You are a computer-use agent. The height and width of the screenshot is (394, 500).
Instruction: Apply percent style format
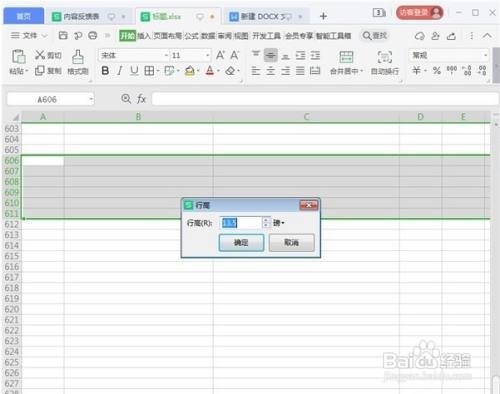436,70
